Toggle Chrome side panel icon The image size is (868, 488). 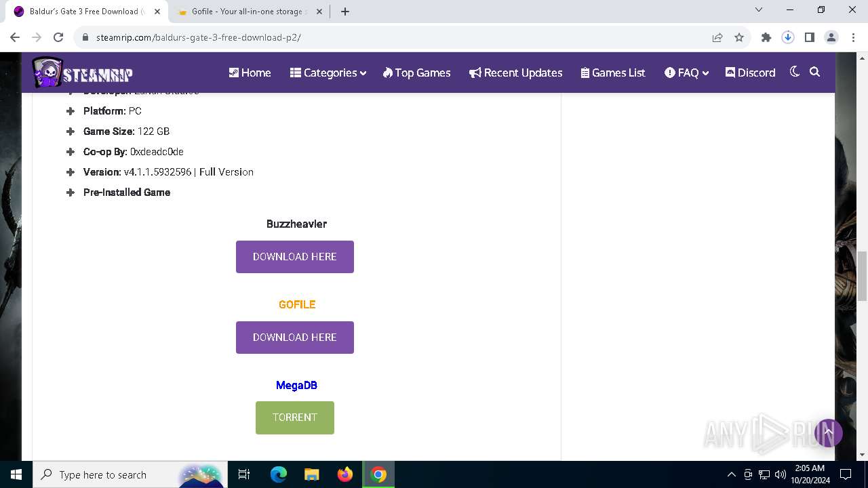810,37
